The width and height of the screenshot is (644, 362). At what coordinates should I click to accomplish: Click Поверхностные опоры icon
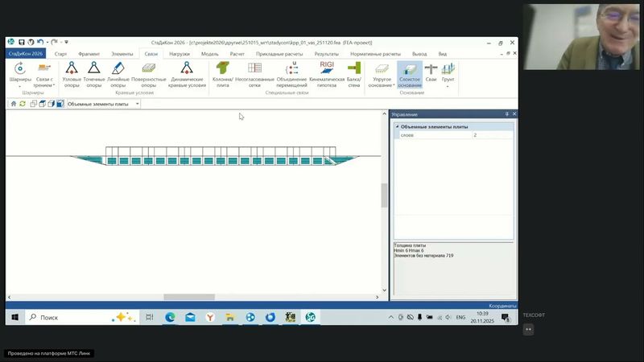pos(148,71)
